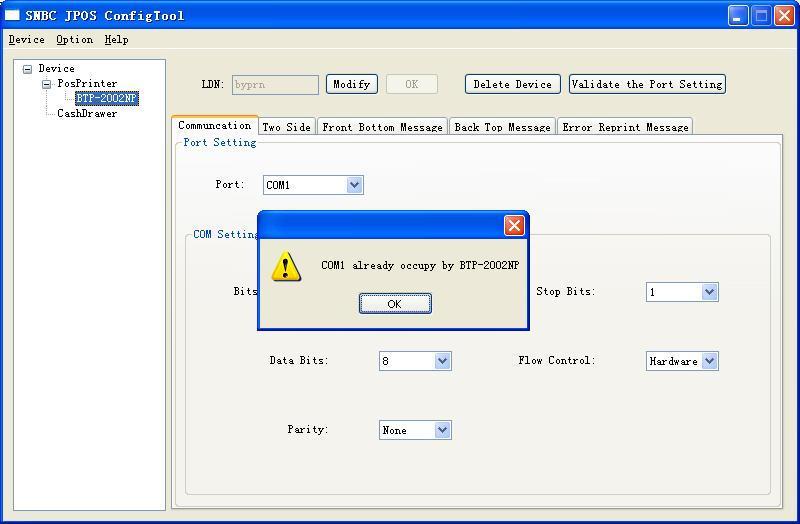Switch to the Two Side tab
The image size is (800, 524).
[287, 127]
